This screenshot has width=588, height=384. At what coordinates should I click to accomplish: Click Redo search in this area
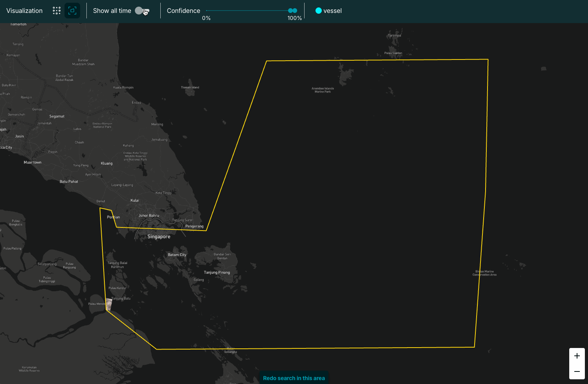pos(294,378)
